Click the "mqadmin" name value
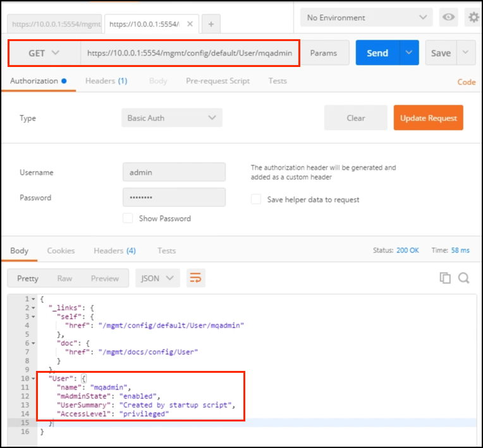 click(x=109, y=387)
